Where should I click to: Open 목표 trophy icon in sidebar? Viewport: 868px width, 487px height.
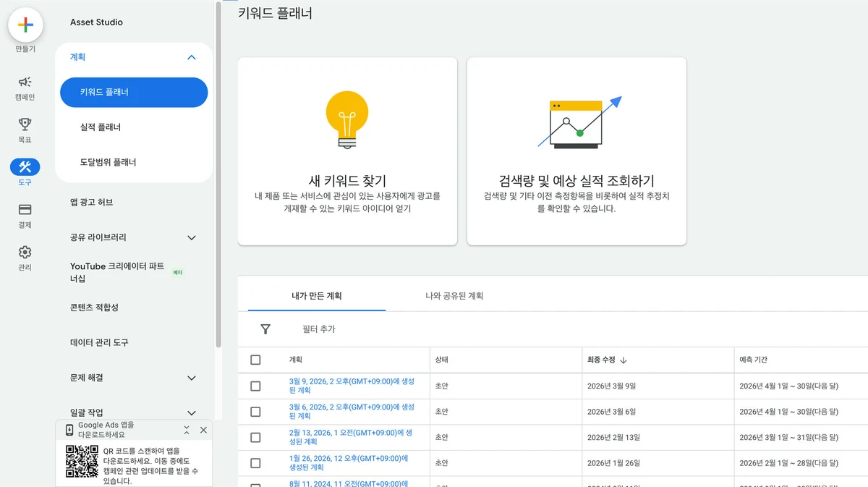click(x=25, y=124)
